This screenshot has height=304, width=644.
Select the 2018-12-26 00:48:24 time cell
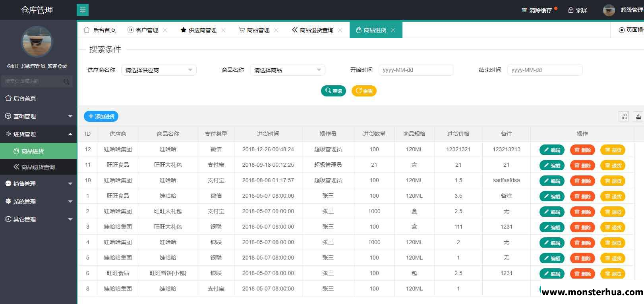click(268, 149)
